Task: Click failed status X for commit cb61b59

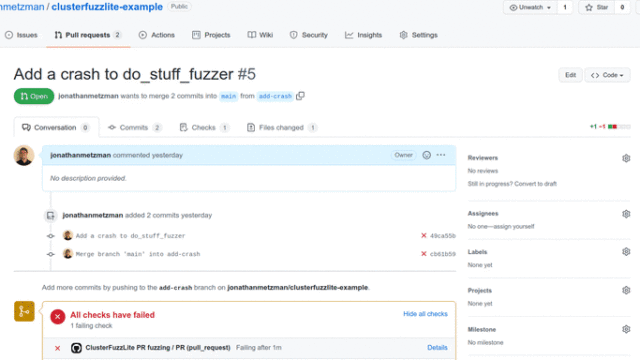Action: 424,254
